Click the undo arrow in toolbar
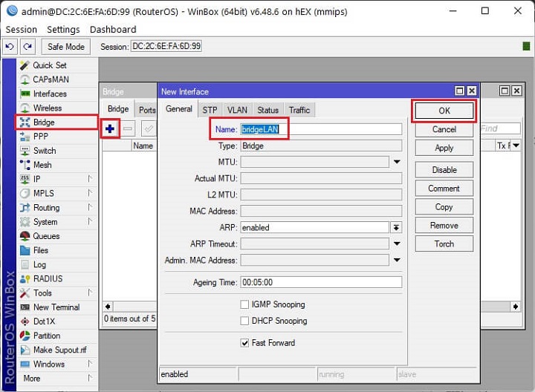Viewport: 535px width, 392px height. tap(10, 46)
